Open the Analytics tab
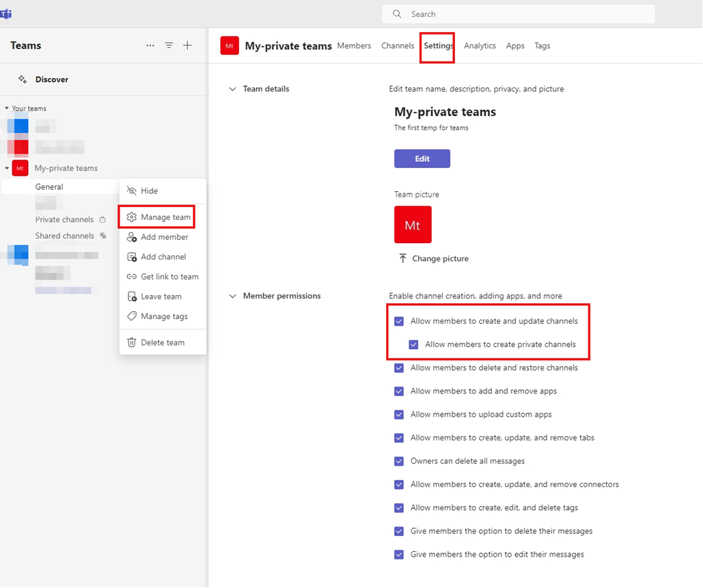Viewport: 703px width, 588px height. pos(480,46)
